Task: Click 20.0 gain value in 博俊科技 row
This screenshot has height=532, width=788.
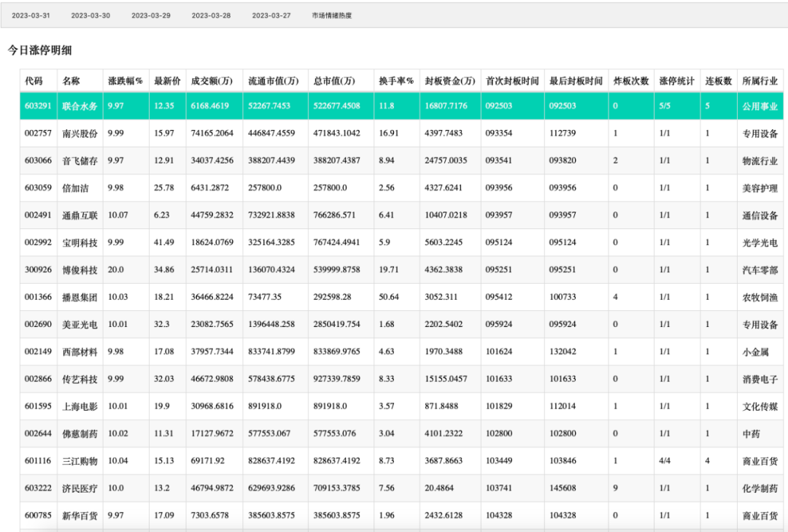Action: click(x=115, y=269)
